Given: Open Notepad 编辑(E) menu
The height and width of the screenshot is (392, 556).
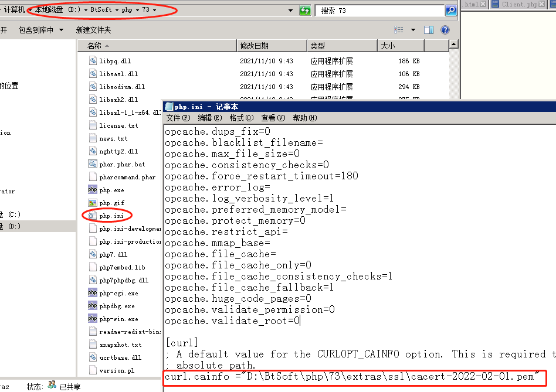Looking at the screenshot, I should point(209,118).
